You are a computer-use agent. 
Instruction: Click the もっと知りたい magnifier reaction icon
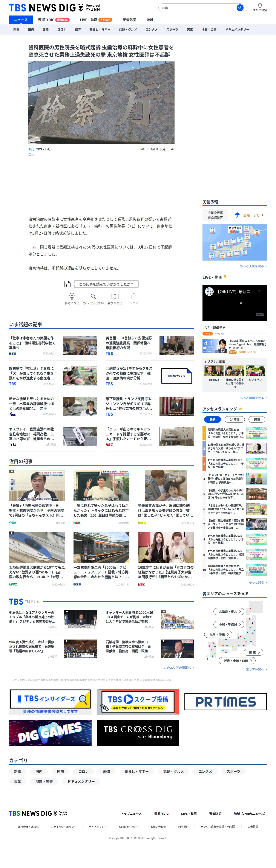point(94,296)
